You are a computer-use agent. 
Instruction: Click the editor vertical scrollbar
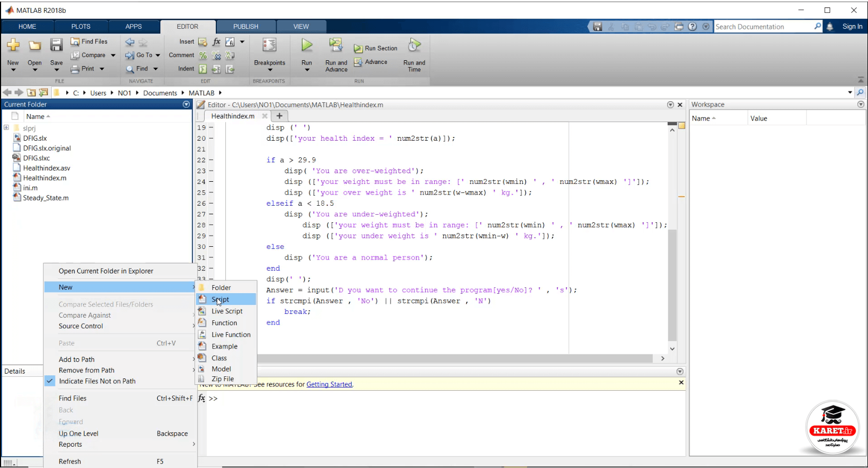click(x=672, y=285)
